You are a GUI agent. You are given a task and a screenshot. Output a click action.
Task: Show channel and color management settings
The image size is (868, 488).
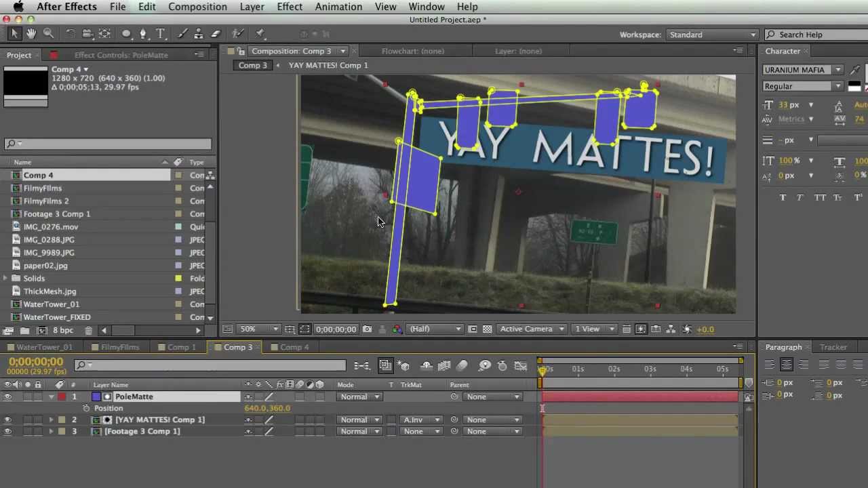pos(397,329)
